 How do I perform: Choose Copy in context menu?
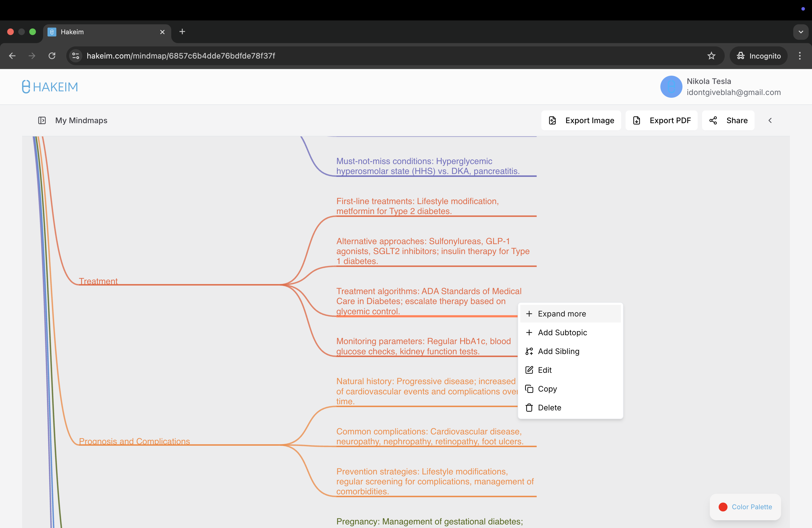(x=570, y=389)
